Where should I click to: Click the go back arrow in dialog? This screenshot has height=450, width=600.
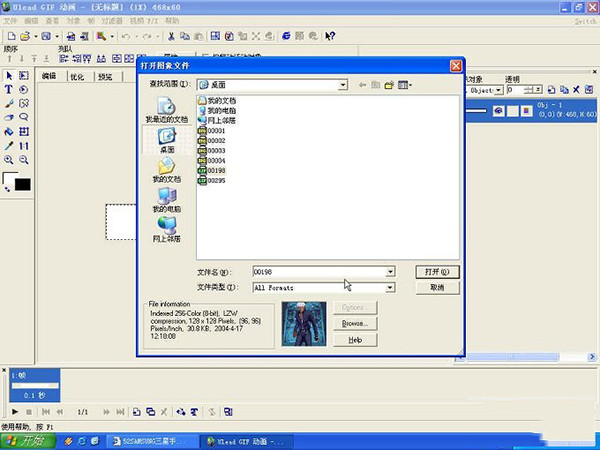click(x=363, y=86)
